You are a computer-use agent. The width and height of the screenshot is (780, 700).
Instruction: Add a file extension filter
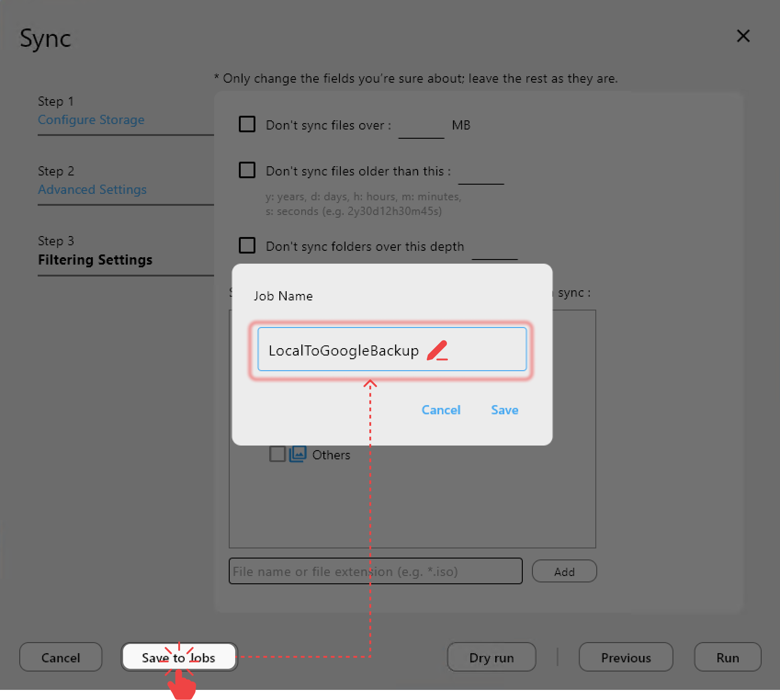(x=564, y=571)
